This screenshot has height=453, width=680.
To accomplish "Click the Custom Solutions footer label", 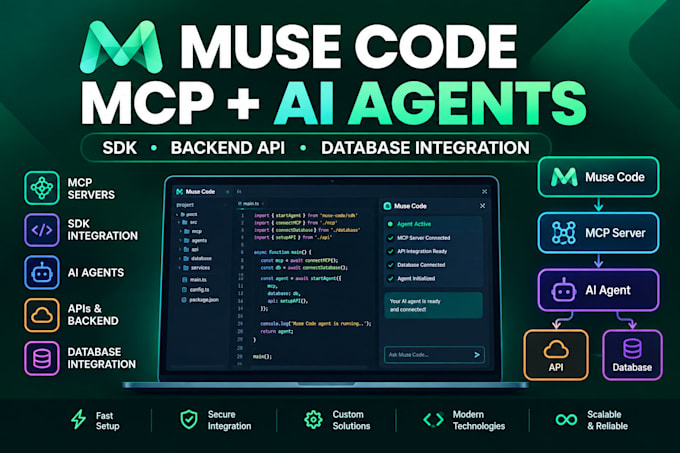I will 351,420.
